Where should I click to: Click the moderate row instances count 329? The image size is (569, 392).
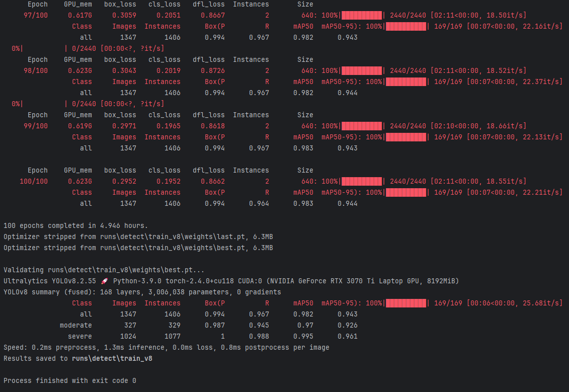pyautogui.click(x=175, y=325)
